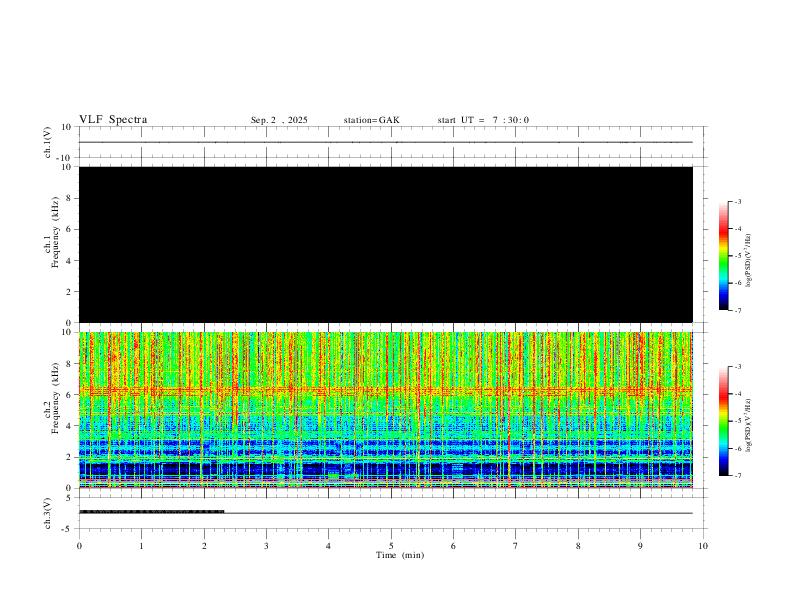
Task: Click the upper "log(PSD)(V²/Hz)" colorbar label
Action: click(x=748, y=260)
